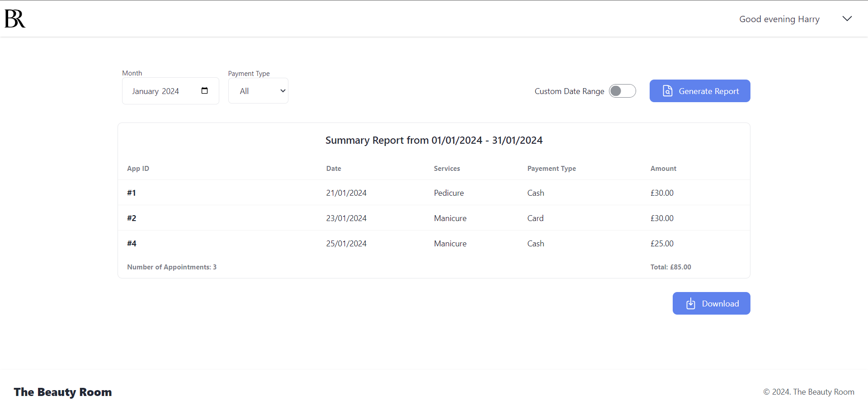Screen dimensions: 868x410
Task: Click the Services column header
Action: tap(447, 169)
